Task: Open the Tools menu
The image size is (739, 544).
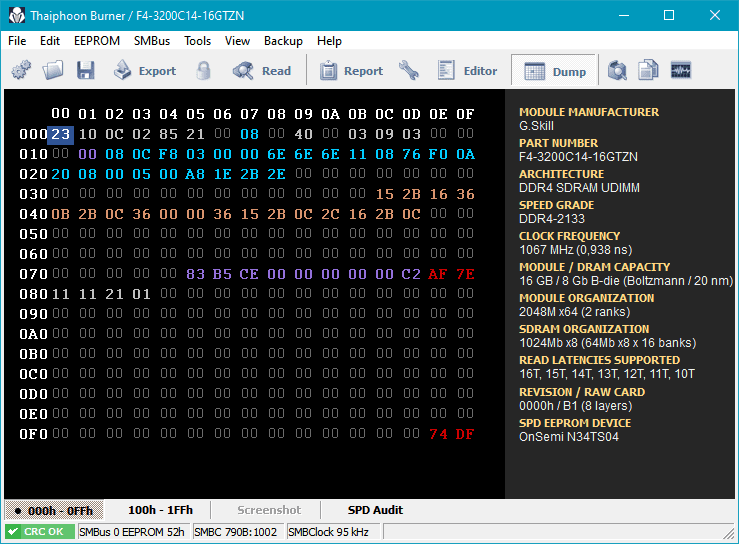Action: 197,41
